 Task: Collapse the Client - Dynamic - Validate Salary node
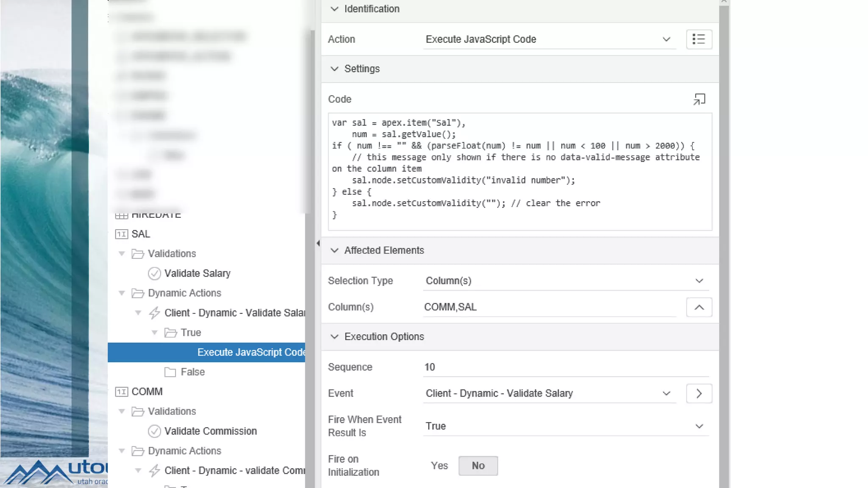click(x=138, y=313)
